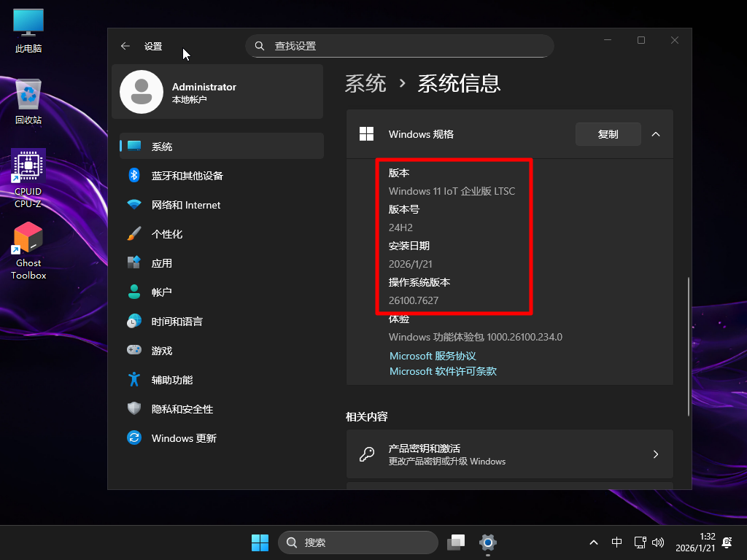Image resolution: width=747 pixels, height=560 pixels.
Task: Click the back arrow in Settings
Action: pos(125,46)
